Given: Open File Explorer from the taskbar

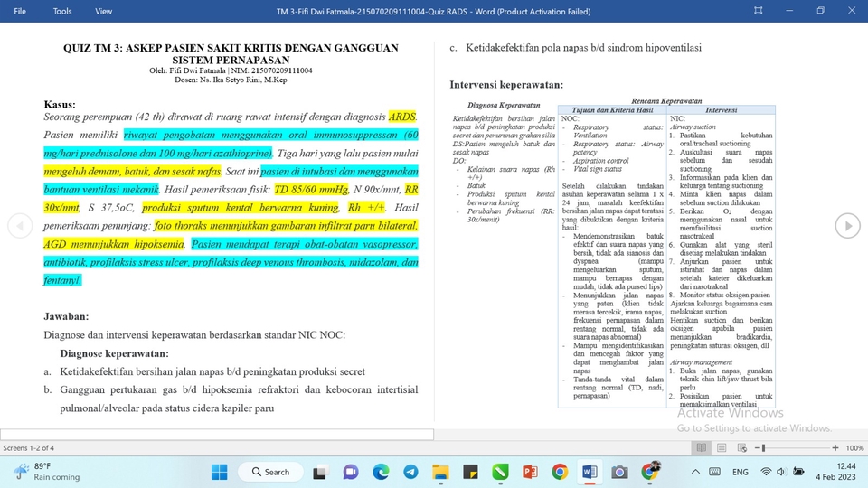Looking at the screenshot, I should (x=440, y=472).
